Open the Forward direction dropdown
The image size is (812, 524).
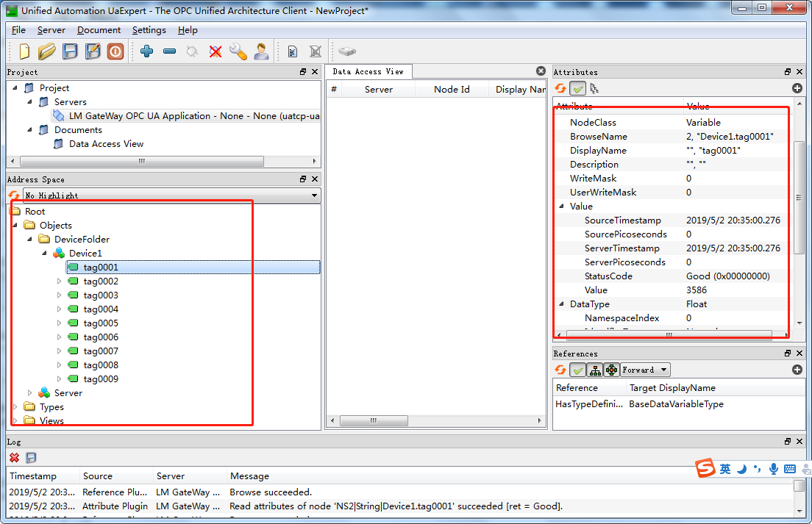pos(645,370)
